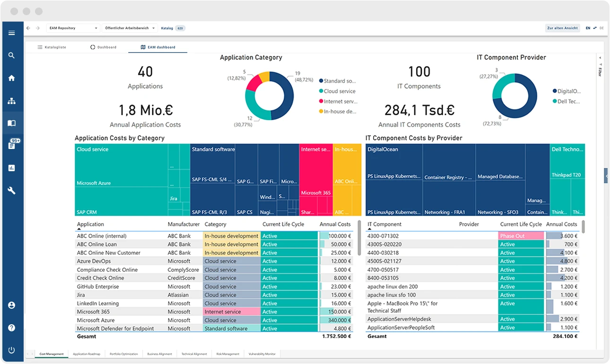Select the Cloud service legend entry
The image size is (610, 364).
(x=337, y=91)
